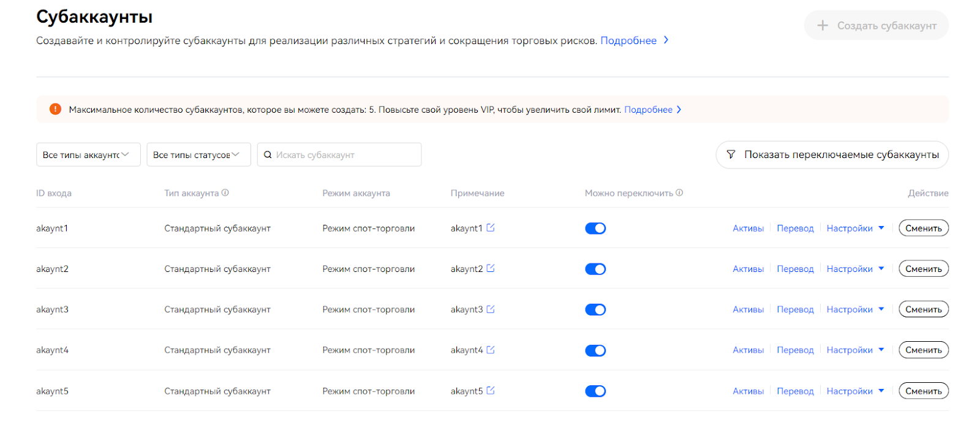980x430 pixels.
Task: Click Показать переключаемые субаккаунты filter button
Action: [832, 154]
